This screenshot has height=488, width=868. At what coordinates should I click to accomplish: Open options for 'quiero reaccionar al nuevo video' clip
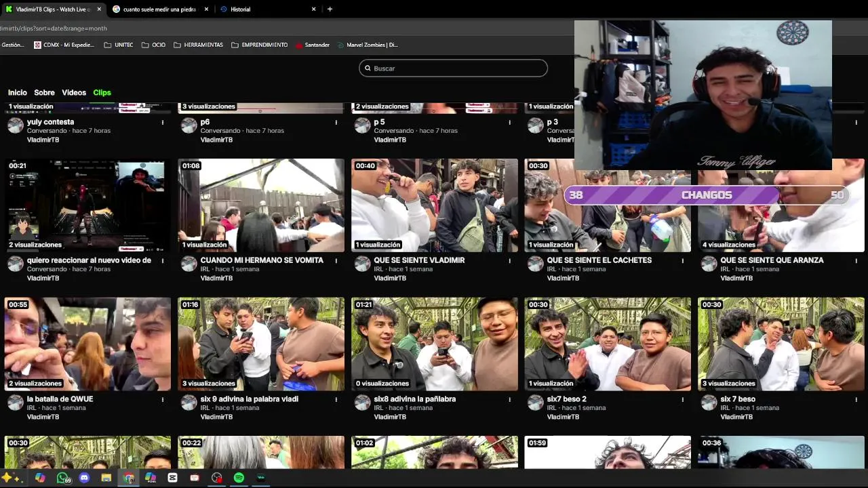pyautogui.click(x=163, y=261)
